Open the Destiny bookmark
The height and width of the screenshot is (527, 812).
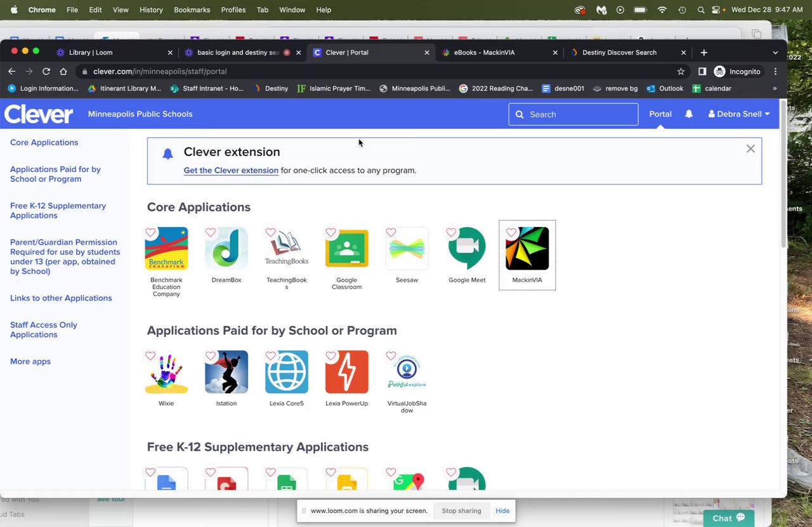(271, 89)
